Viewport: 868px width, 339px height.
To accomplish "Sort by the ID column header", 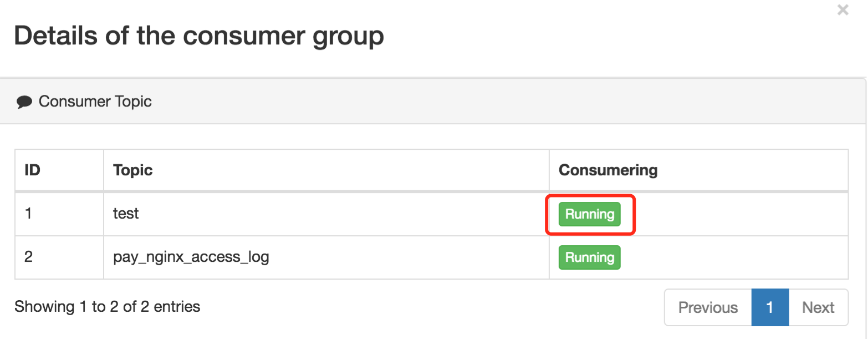I will point(59,170).
